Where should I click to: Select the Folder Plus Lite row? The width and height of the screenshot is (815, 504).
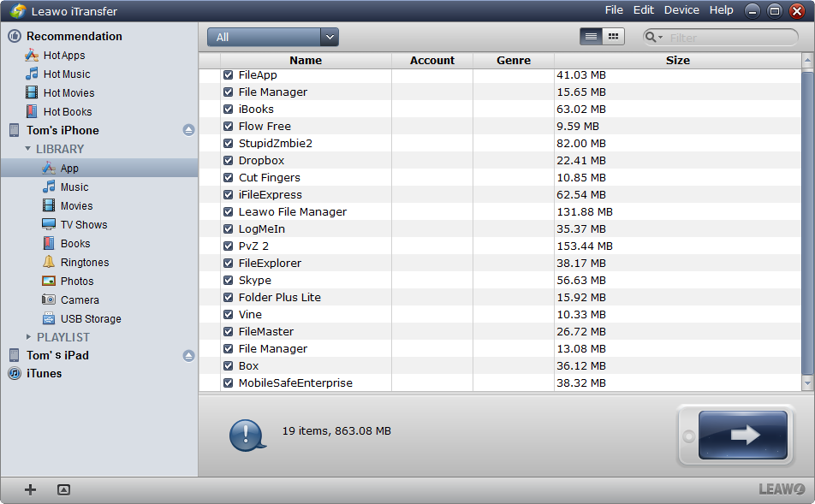[x=500, y=297]
